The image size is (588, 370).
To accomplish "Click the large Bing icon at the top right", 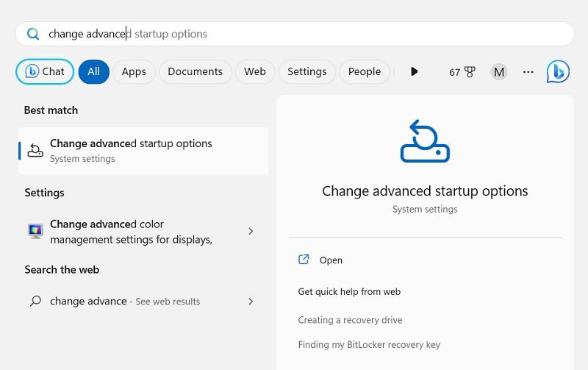I will pyautogui.click(x=558, y=71).
